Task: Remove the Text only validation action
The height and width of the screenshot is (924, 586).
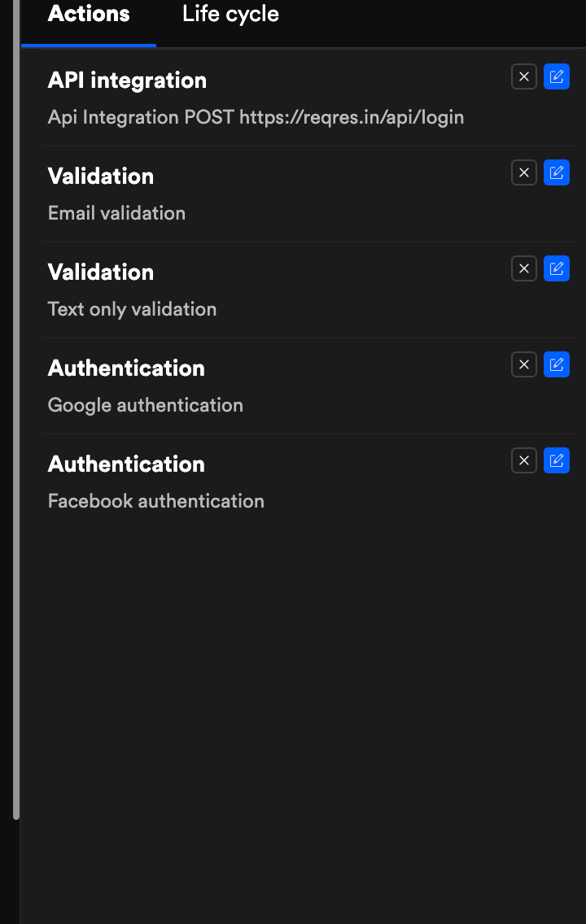Action: [x=524, y=268]
